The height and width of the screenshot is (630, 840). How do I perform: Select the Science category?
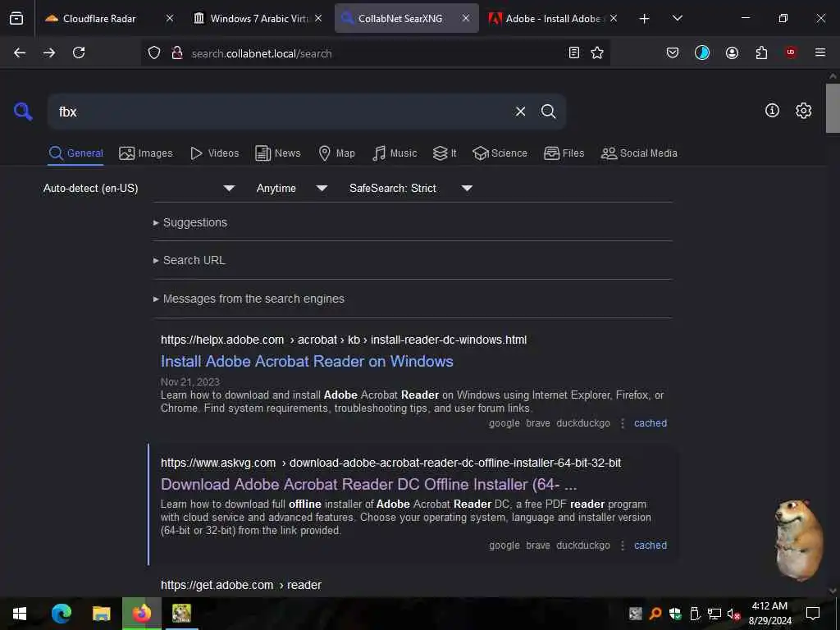500,153
